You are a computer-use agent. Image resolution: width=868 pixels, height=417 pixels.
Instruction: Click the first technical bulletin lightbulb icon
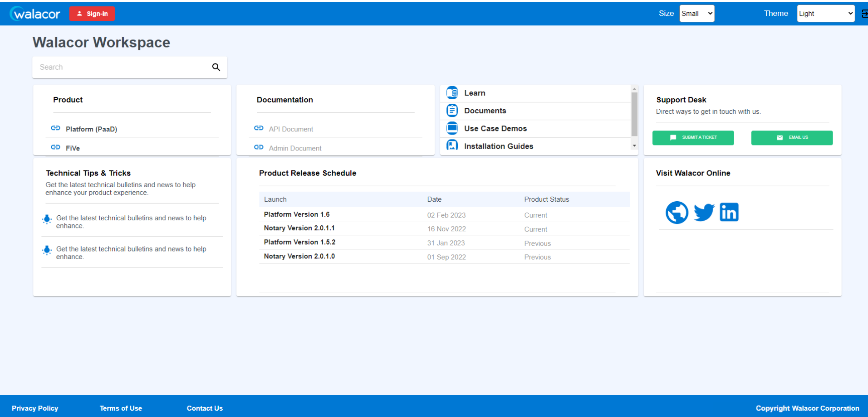(47, 219)
